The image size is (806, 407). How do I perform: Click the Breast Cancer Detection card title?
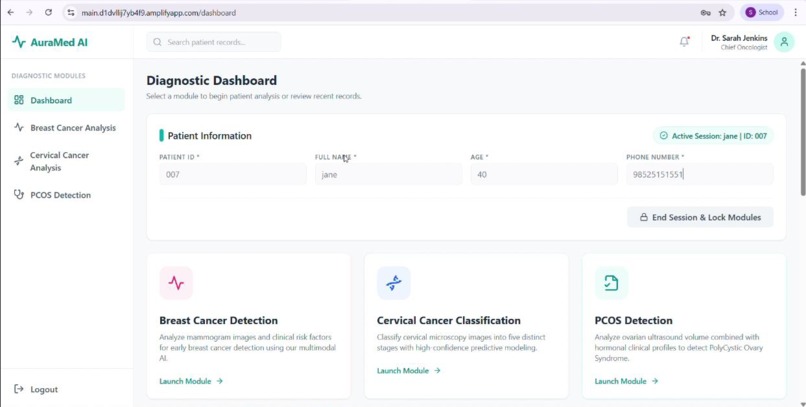[218, 320]
